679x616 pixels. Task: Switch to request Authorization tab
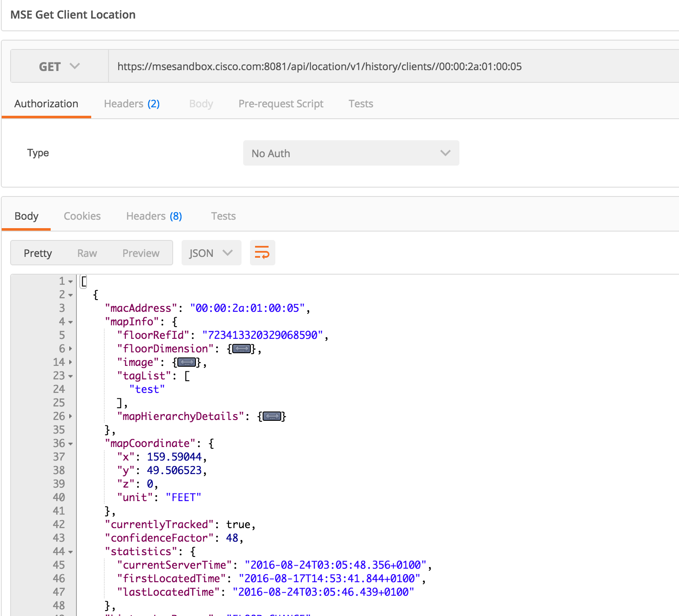(x=46, y=104)
